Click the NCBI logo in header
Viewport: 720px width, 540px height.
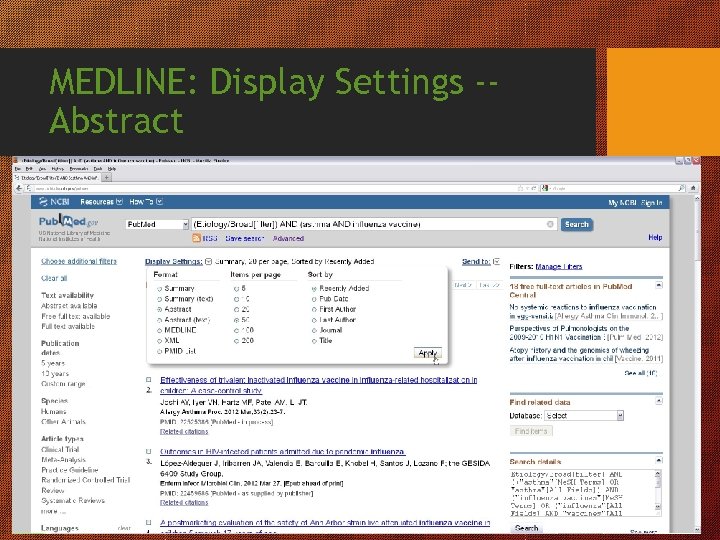coord(54,202)
